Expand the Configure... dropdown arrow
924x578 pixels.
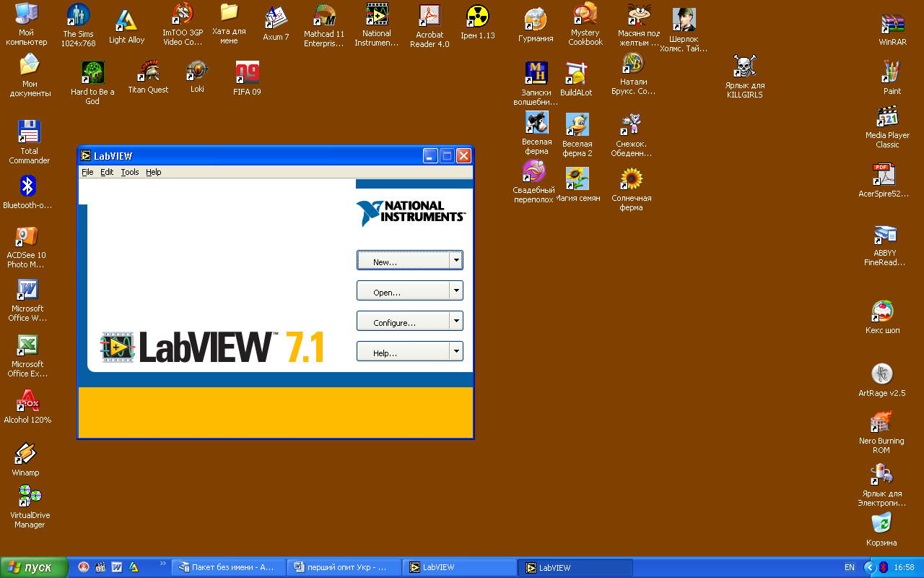pos(456,321)
